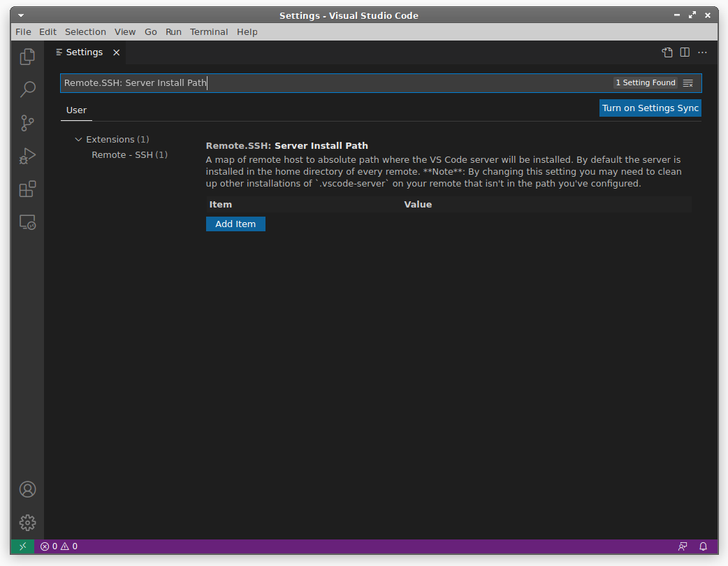This screenshot has width=728, height=566.
Task: Open the Extensions view
Action: (x=27, y=189)
